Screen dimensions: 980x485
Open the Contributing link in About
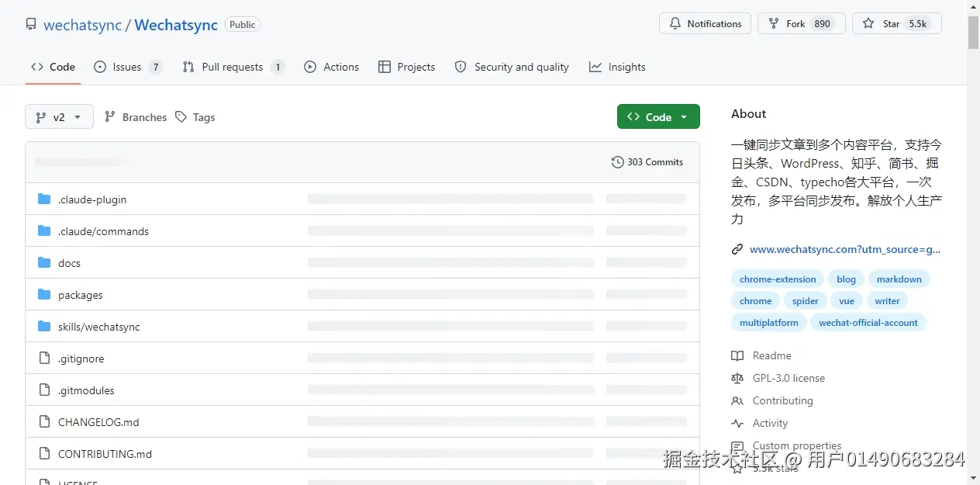pos(783,400)
